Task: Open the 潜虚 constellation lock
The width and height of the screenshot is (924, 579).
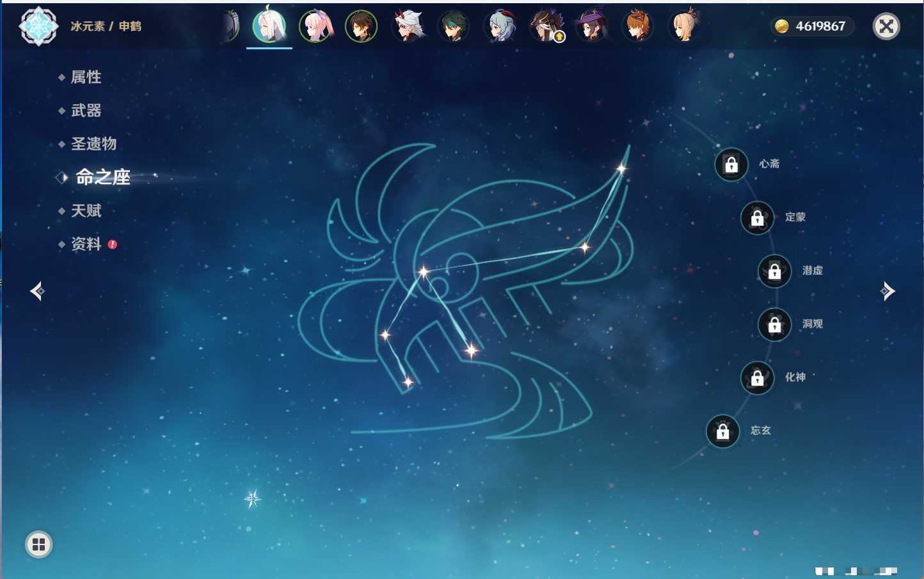Action: [775, 271]
